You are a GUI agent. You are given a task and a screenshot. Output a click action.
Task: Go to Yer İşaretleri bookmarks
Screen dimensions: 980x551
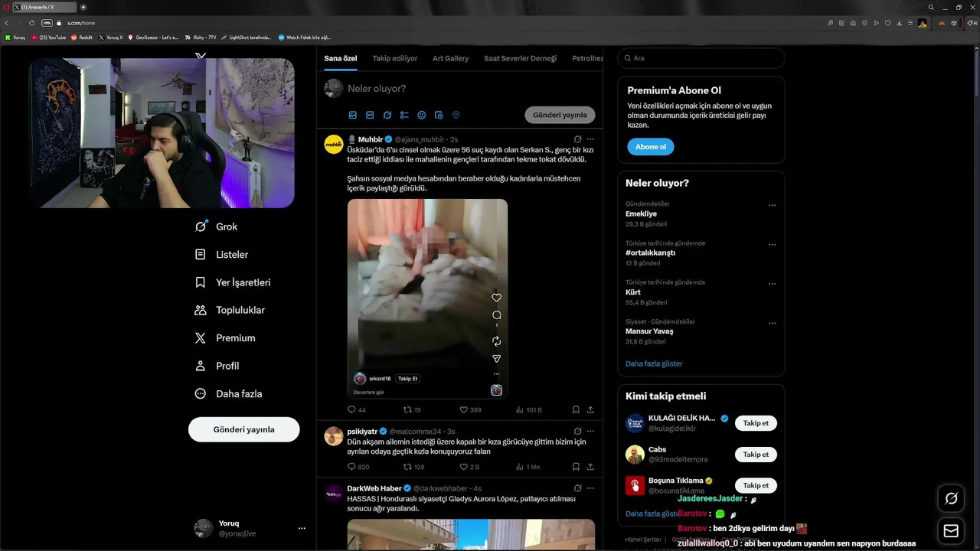click(x=233, y=282)
